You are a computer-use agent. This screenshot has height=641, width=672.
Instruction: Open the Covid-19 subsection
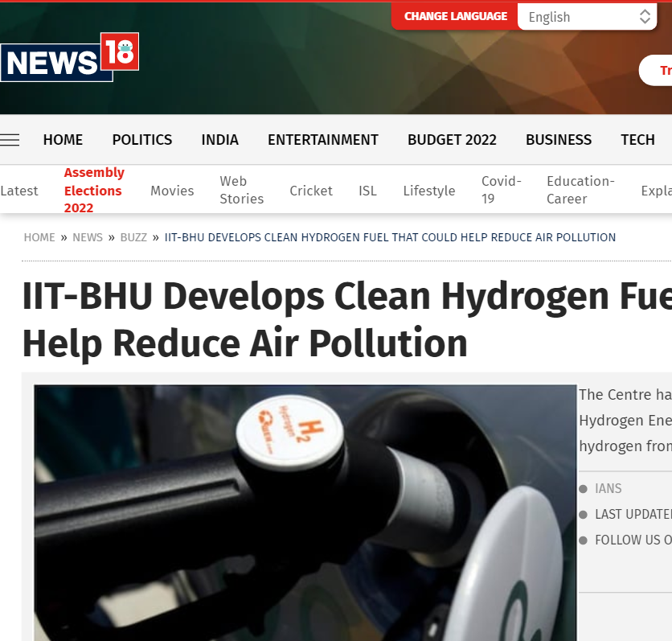tap(501, 191)
